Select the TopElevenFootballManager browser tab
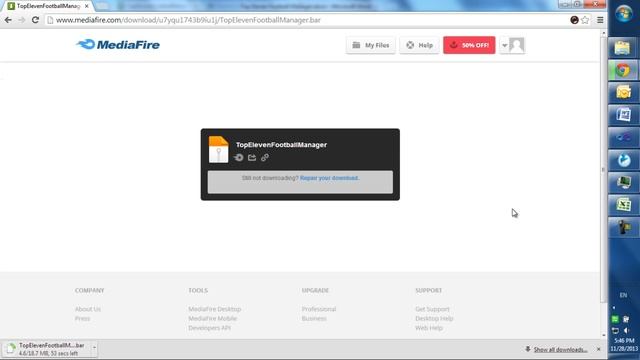Screen dimensions: 640x360 48,6
